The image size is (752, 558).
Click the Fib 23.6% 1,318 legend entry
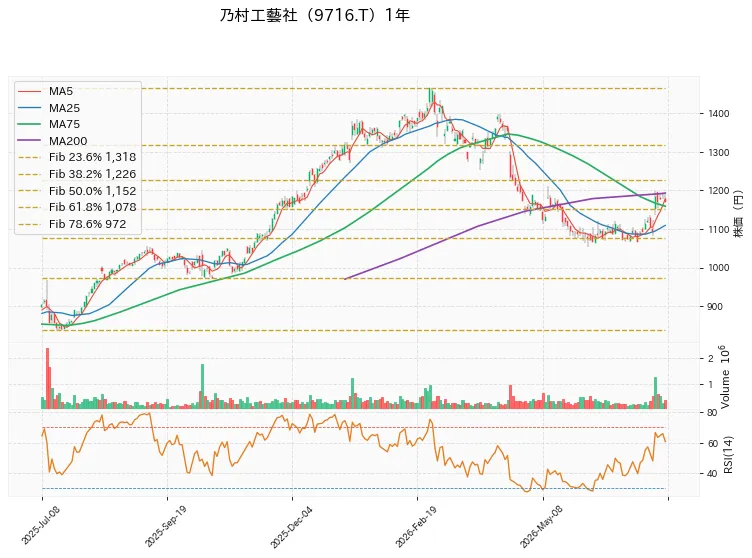(77, 157)
